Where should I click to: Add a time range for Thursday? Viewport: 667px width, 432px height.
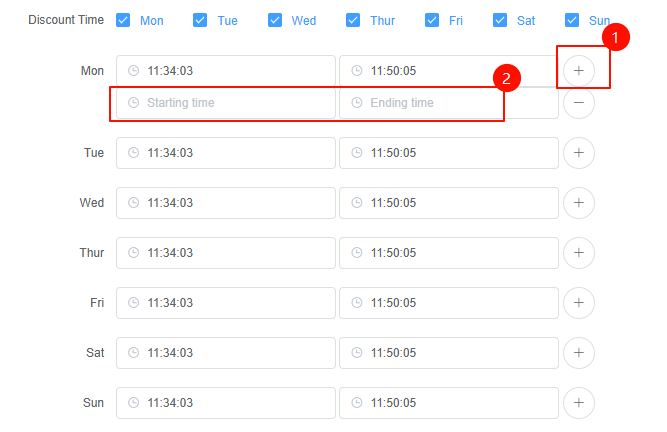coord(579,253)
